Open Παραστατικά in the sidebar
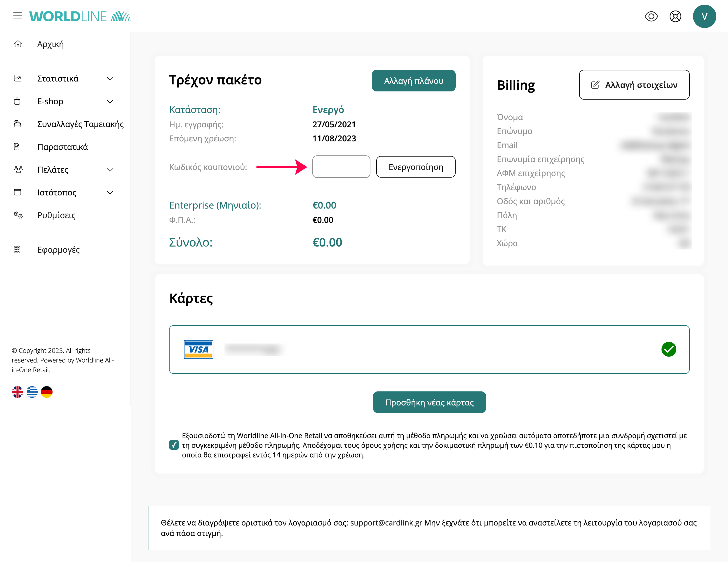 point(63,147)
